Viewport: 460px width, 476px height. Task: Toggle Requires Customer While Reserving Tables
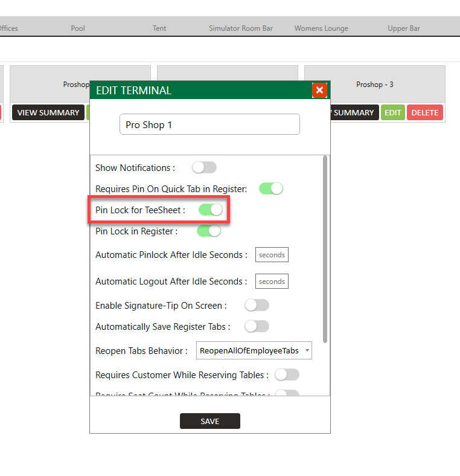[287, 375]
